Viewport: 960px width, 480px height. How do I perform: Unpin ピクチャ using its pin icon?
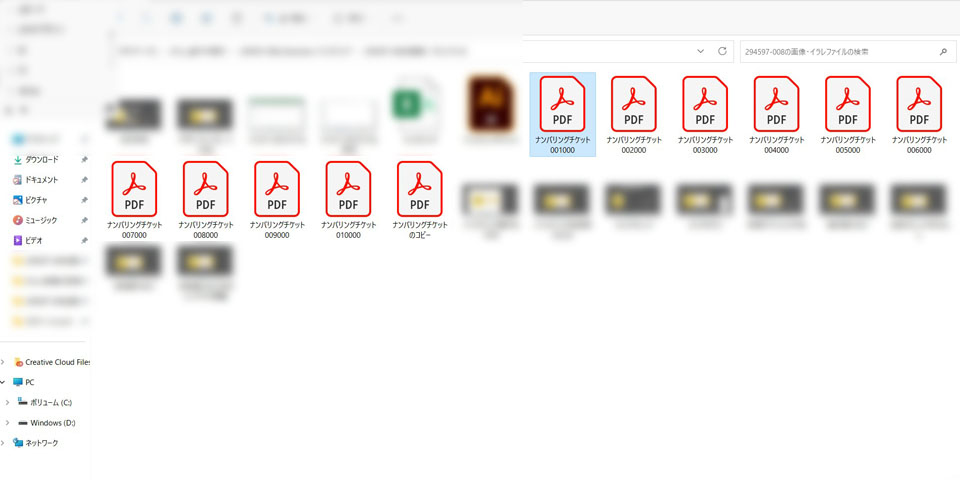[x=84, y=200]
